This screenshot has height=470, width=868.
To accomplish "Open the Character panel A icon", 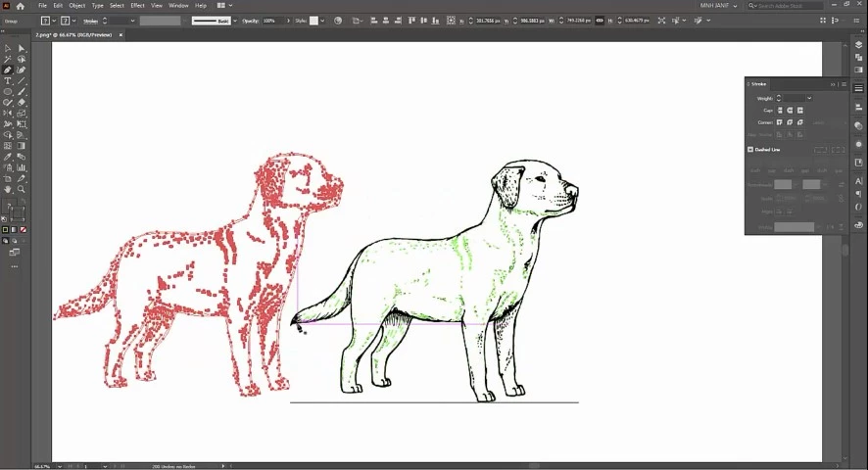I will [x=858, y=181].
